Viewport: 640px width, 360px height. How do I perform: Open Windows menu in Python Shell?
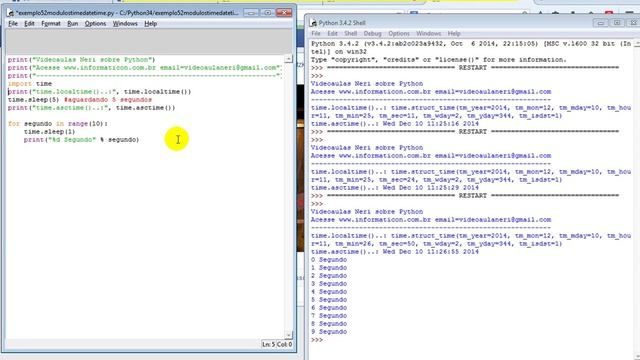[429, 33]
